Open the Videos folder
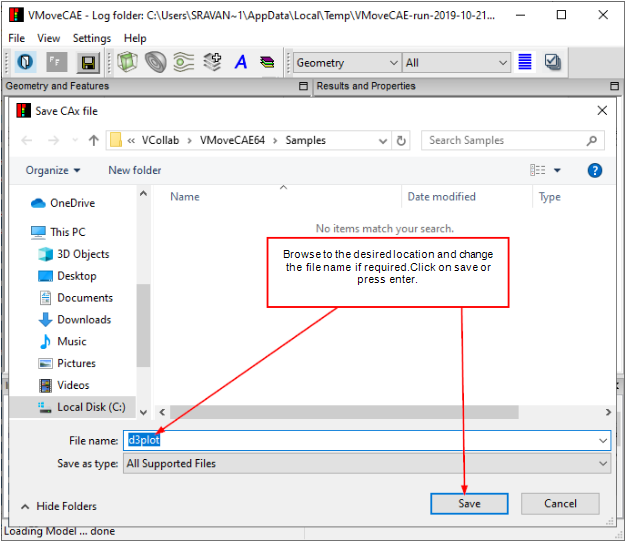 pos(63,385)
